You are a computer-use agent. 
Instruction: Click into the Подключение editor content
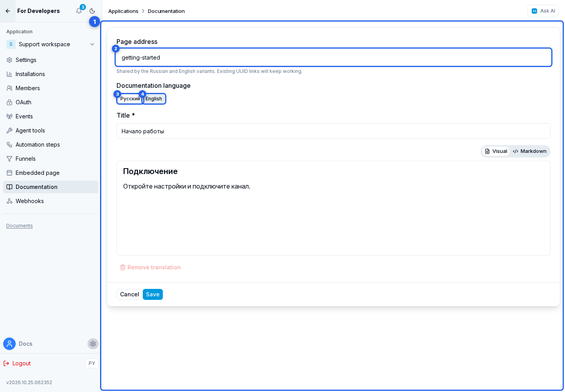pos(334,208)
